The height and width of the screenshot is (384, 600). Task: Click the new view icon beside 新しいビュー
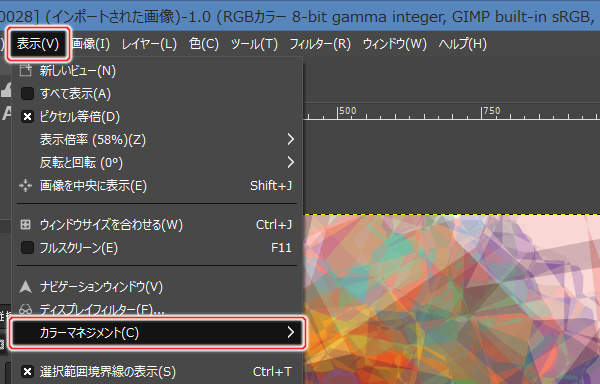26,70
